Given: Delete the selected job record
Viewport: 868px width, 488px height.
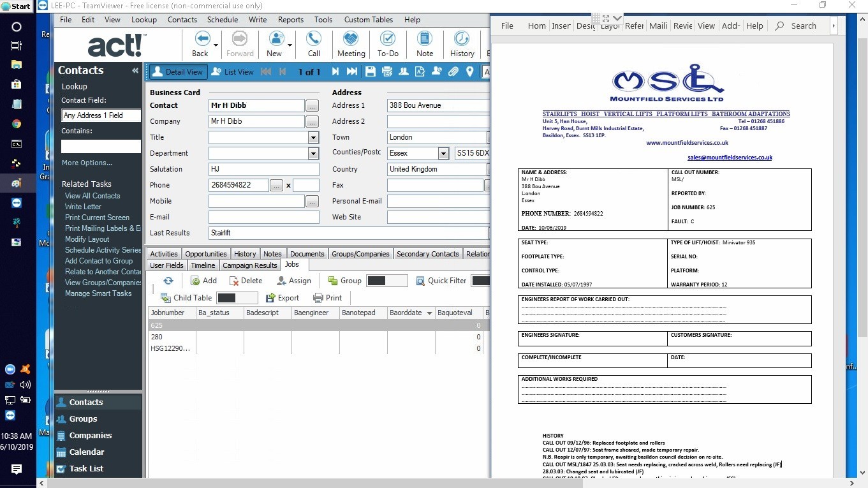Looking at the screenshot, I should tap(246, 281).
